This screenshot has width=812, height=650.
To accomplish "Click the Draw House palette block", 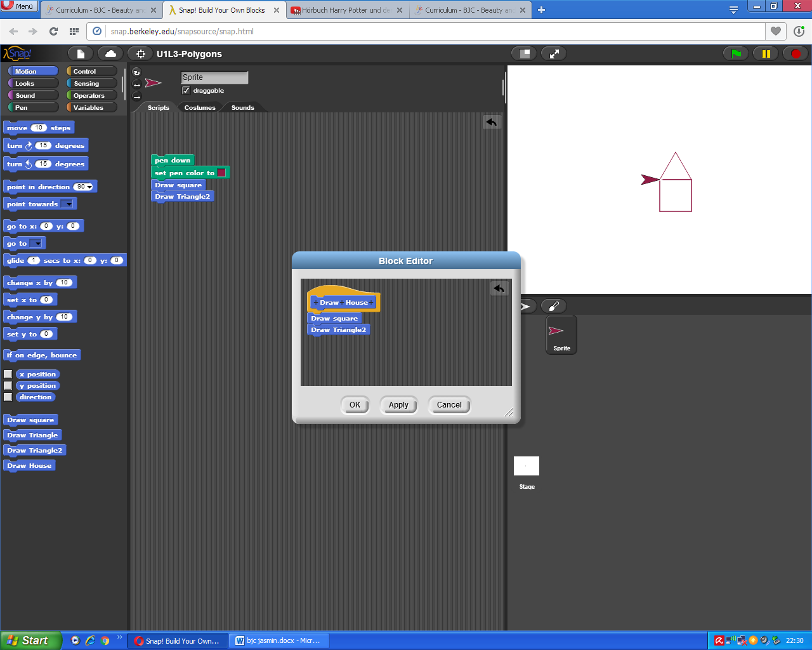I will point(30,466).
